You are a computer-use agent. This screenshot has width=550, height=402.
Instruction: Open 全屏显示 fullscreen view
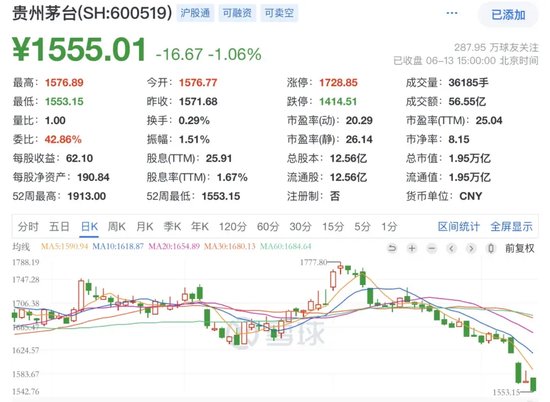[x=511, y=227]
